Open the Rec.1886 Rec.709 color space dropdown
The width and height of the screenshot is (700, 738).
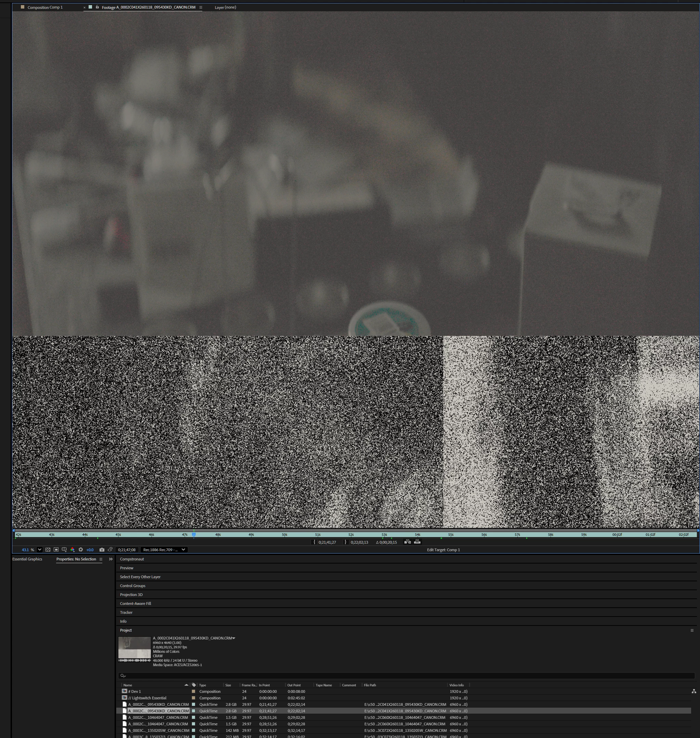point(164,549)
